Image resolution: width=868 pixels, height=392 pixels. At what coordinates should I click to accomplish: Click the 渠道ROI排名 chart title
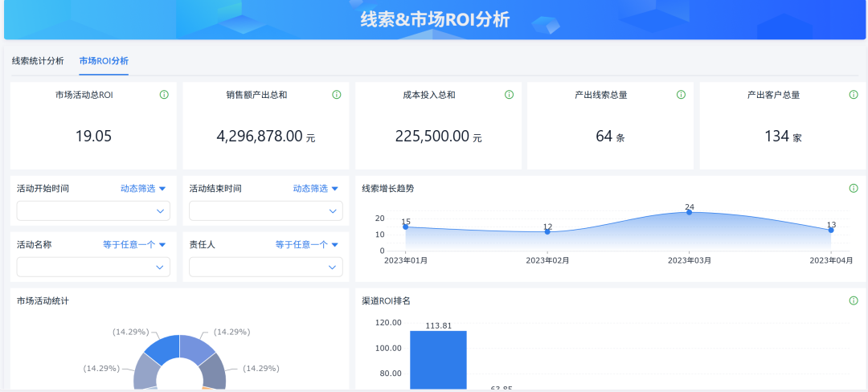click(x=386, y=300)
